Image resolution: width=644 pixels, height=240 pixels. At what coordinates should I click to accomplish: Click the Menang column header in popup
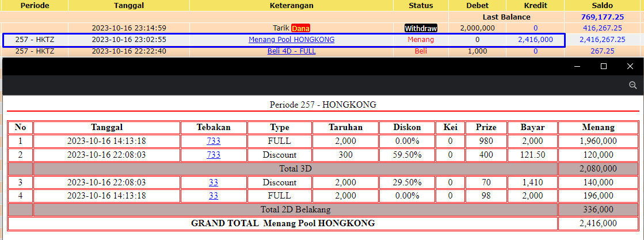click(x=598, y=127)
